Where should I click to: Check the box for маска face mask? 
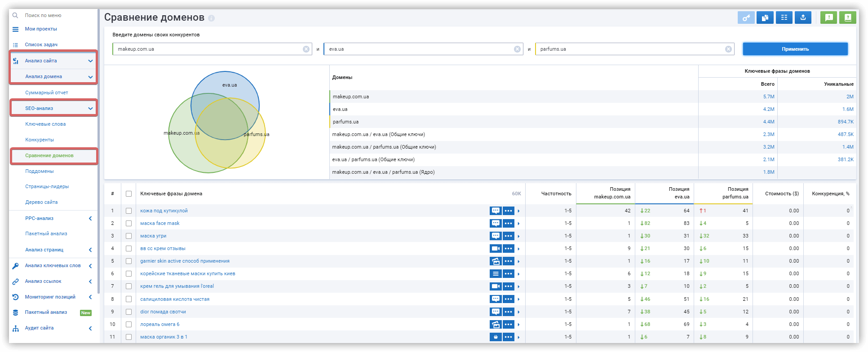[129, 223]
